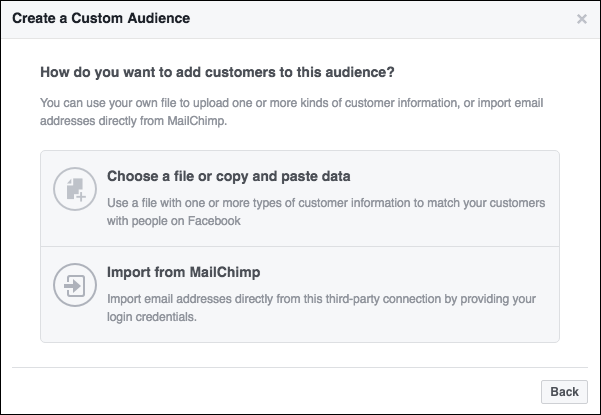
Task: Click "customer information" in the file option description
Action: tap(342, 203)
